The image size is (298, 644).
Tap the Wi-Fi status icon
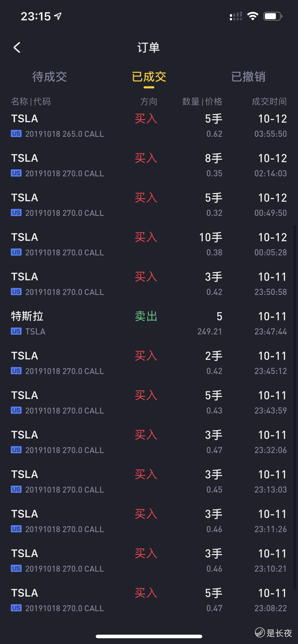[x=252, y=16]
